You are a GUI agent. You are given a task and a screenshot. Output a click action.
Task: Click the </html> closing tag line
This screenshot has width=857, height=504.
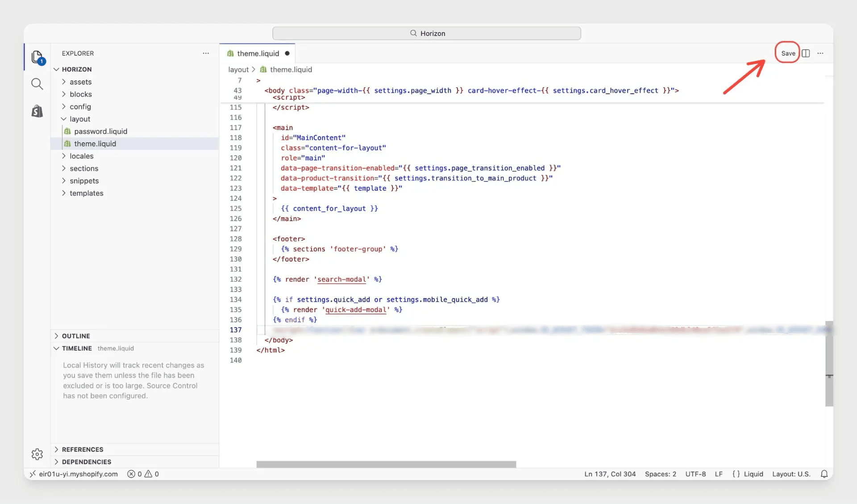(270, 350)
